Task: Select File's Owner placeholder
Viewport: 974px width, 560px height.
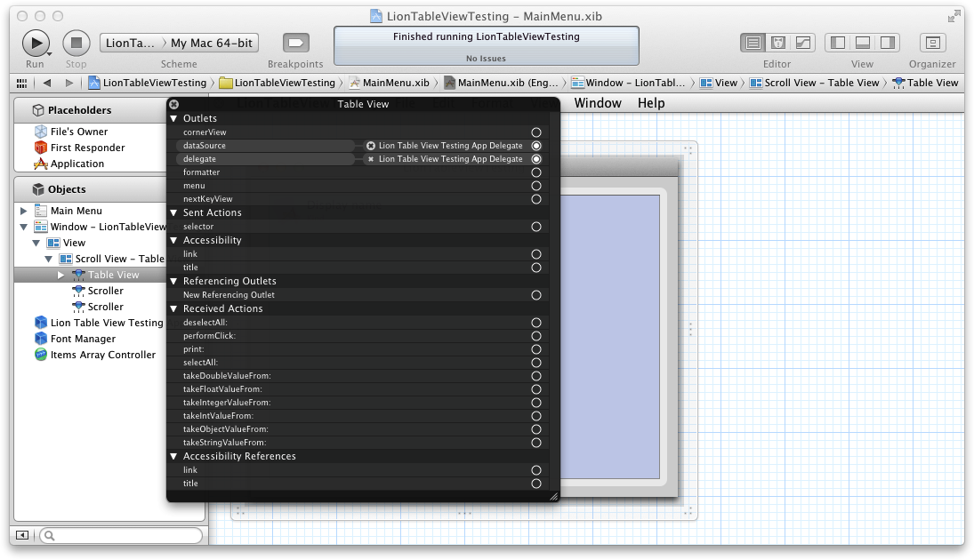Action: 79,132
